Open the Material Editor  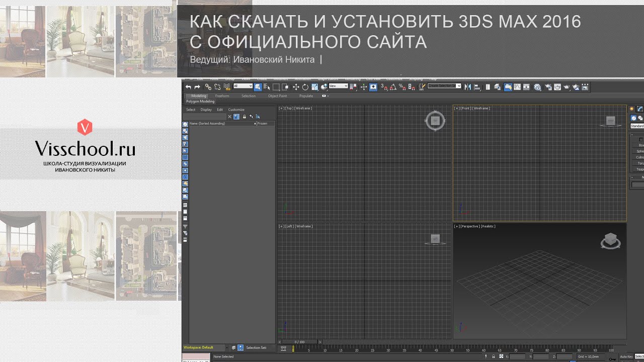coord(537,87)
